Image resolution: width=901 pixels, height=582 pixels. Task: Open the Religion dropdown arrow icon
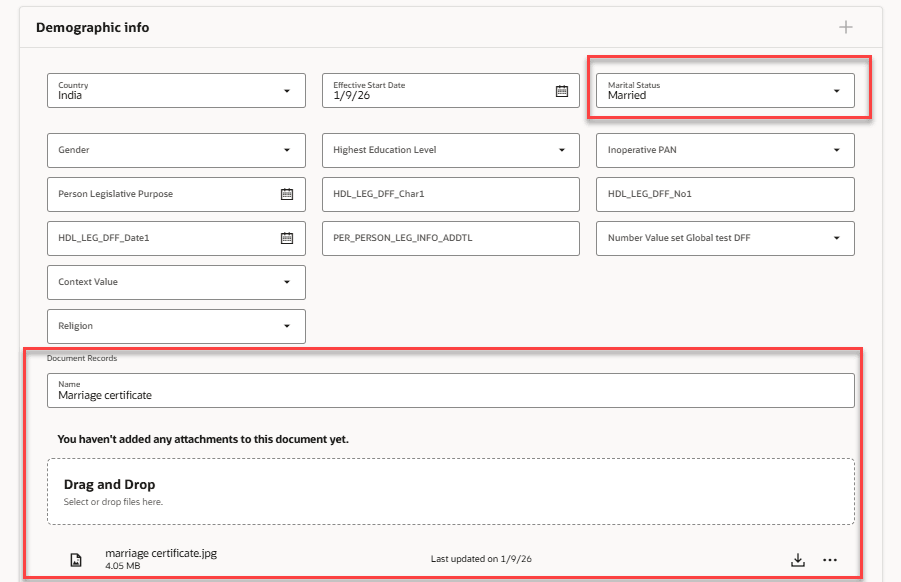pos(290,326)
